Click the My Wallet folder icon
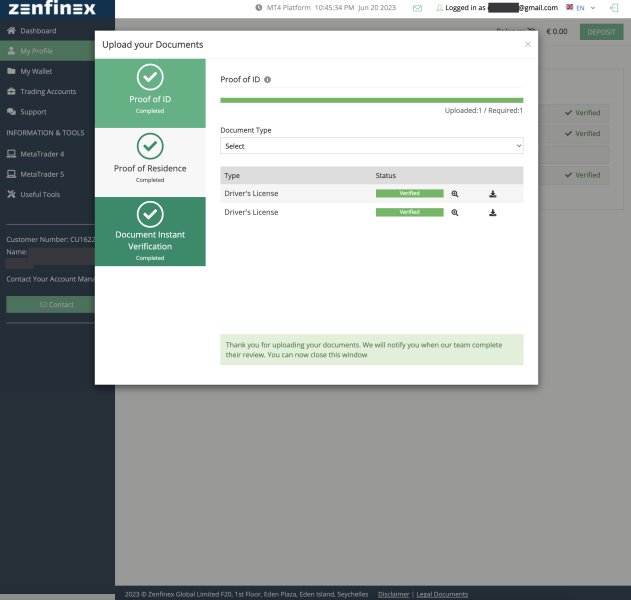 tap(11, 71)
